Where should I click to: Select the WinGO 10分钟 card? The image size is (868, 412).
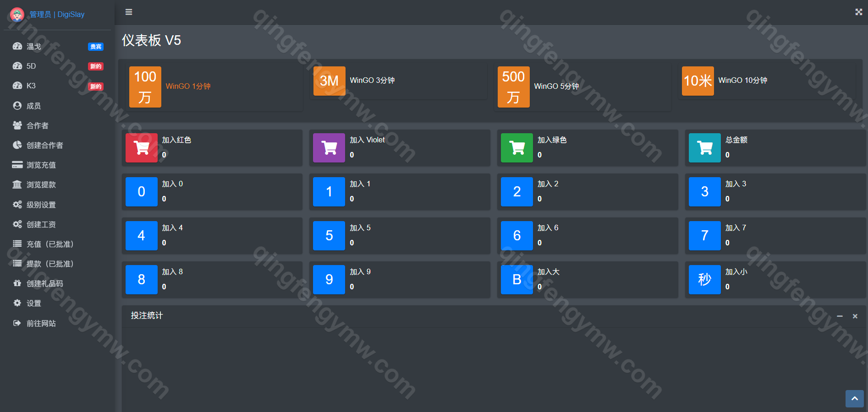(x=767, y=81)
